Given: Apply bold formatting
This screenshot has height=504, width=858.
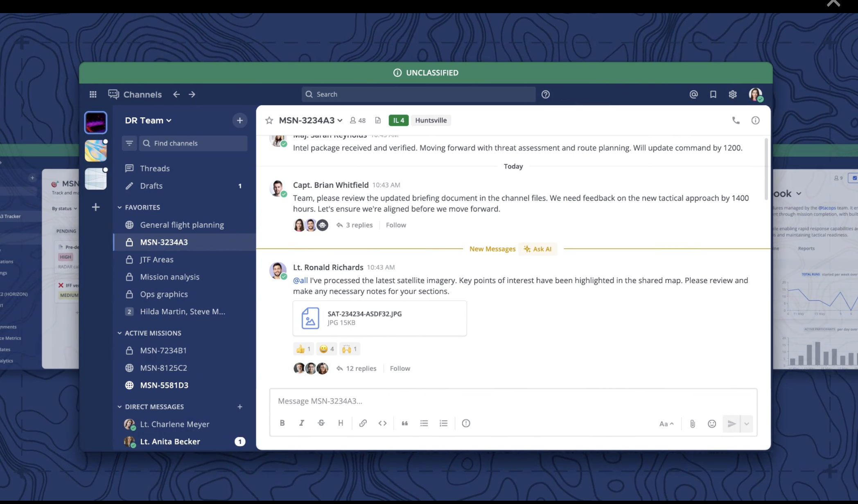Looking at the screenshot, I should point(282,423).
